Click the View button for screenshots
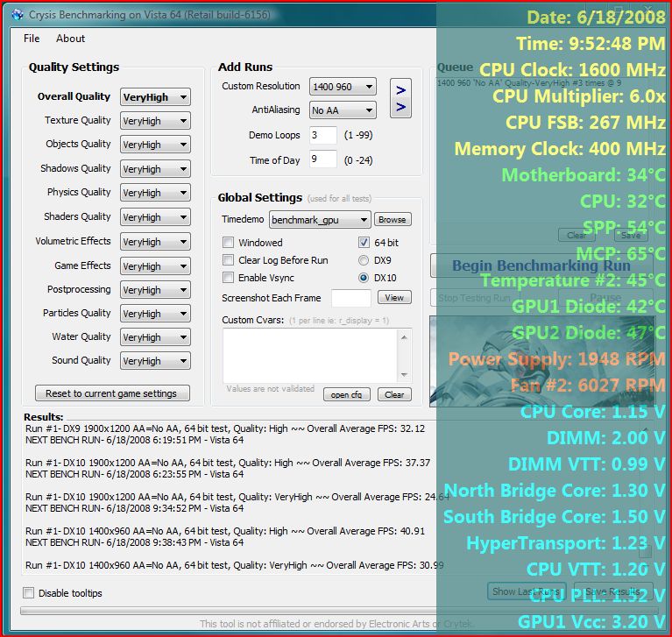 coord(394,298)
